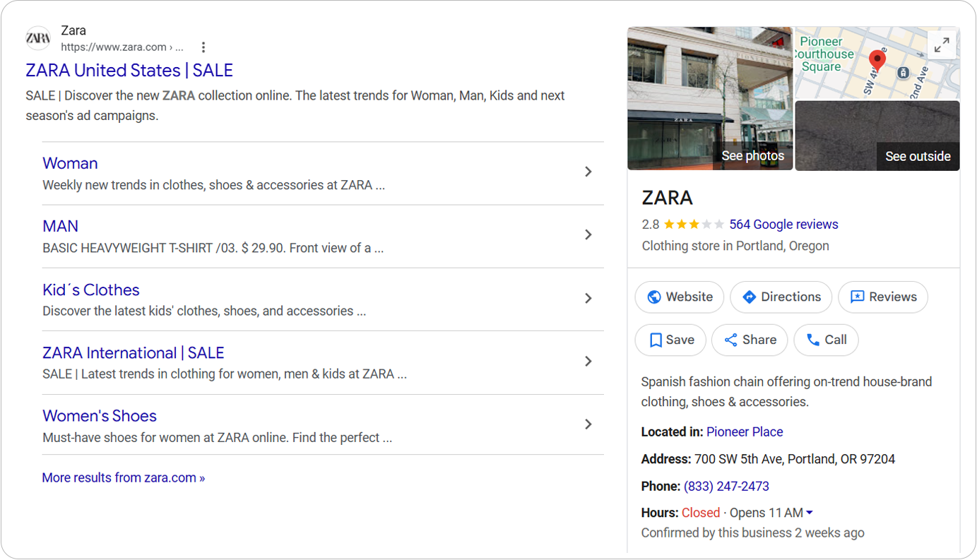Open the See photos storefront thumbnail
This screenshot has height=560, width=977.
coord(710,98)
